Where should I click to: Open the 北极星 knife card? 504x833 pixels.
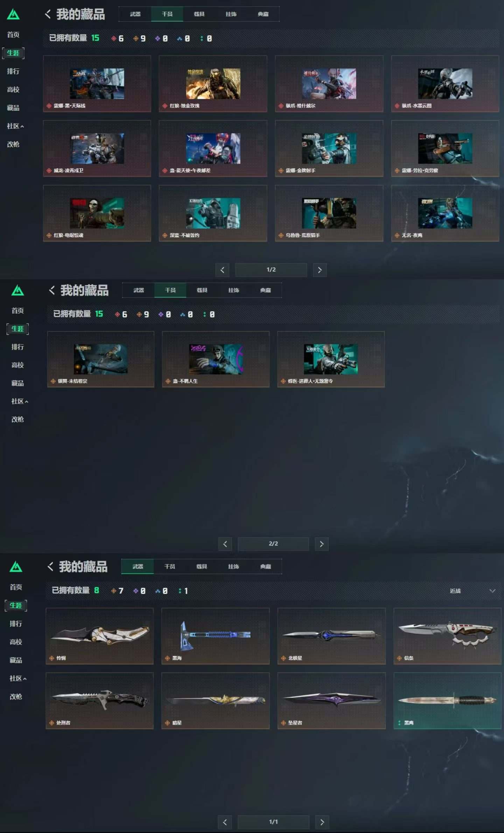point(331,636)
